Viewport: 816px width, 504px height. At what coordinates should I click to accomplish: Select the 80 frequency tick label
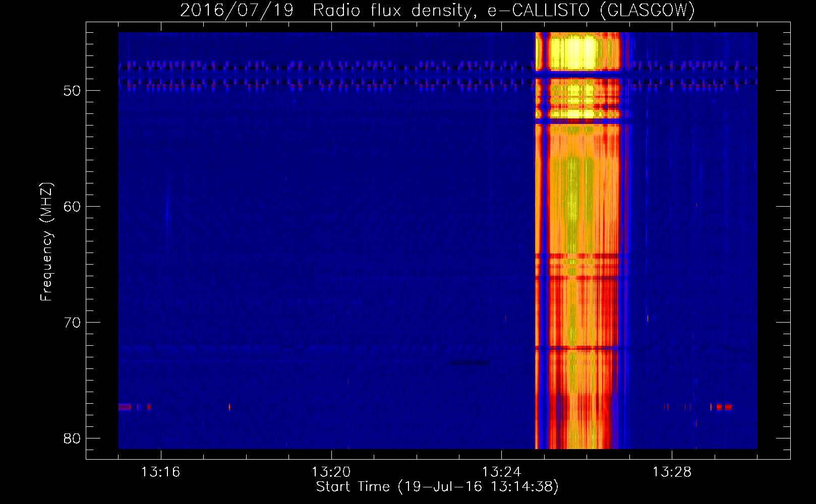click(x=72, y=438)
